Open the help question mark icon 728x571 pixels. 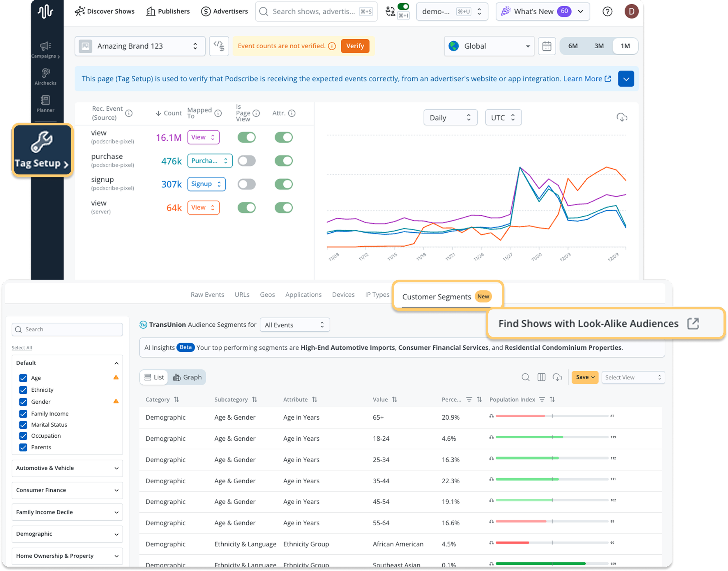(607, 12)
